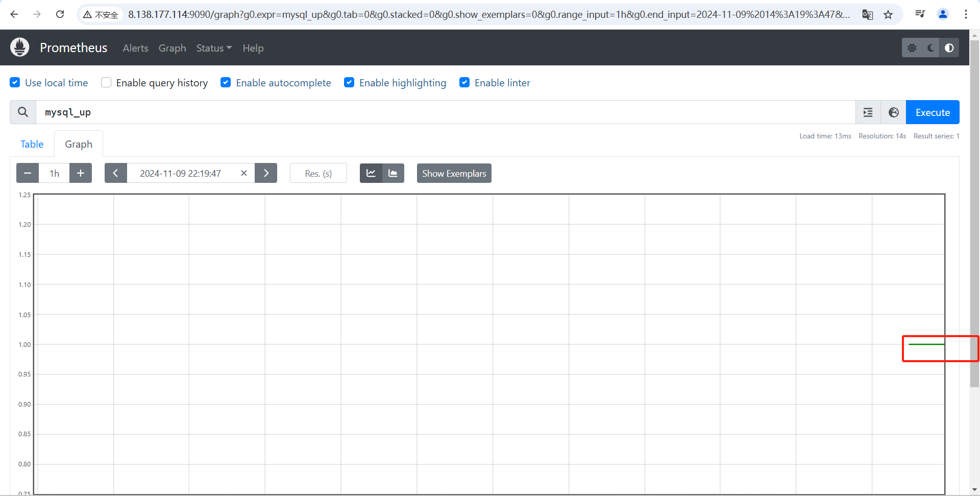
Task: Decrease the range with the minus button
Action: point(28,173)
